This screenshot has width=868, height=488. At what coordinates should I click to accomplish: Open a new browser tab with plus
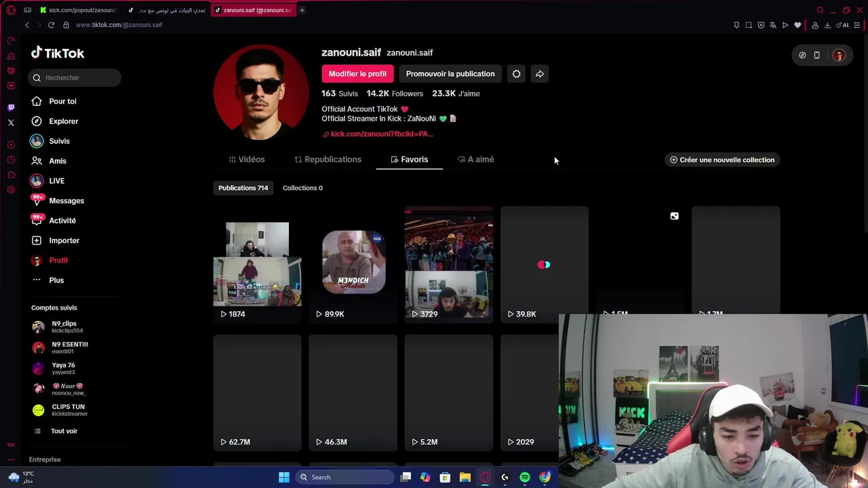tap(302, 10)
